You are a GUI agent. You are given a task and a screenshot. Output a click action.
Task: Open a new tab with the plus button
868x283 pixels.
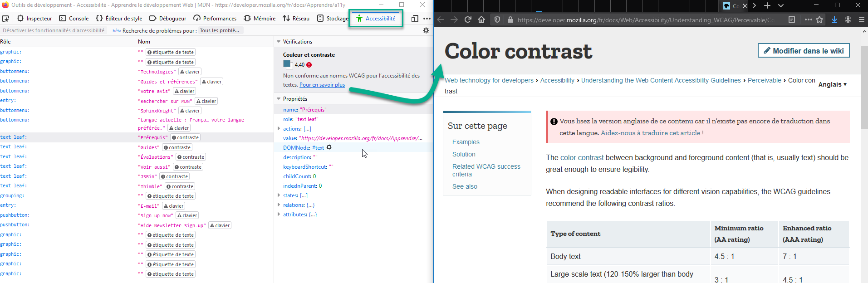point(767,5)
